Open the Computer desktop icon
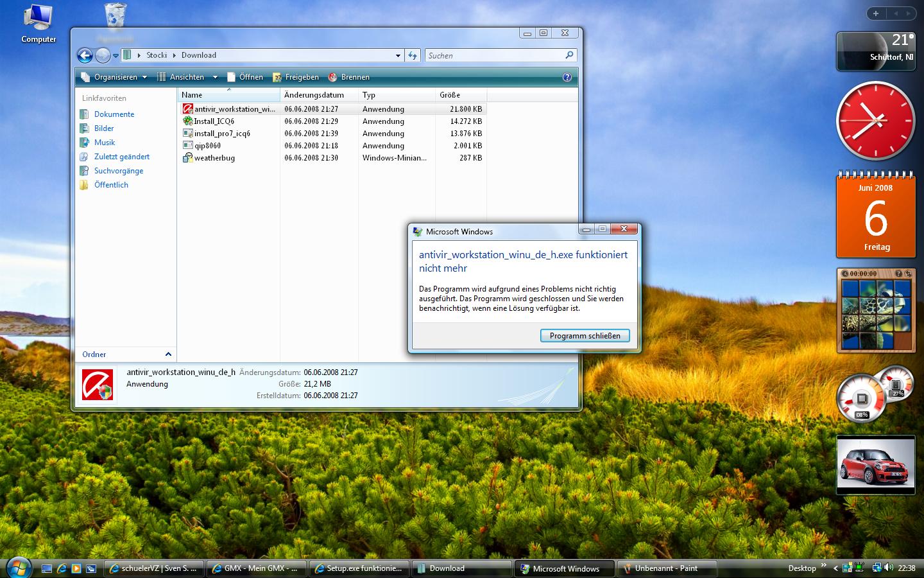 click(38, 22)
